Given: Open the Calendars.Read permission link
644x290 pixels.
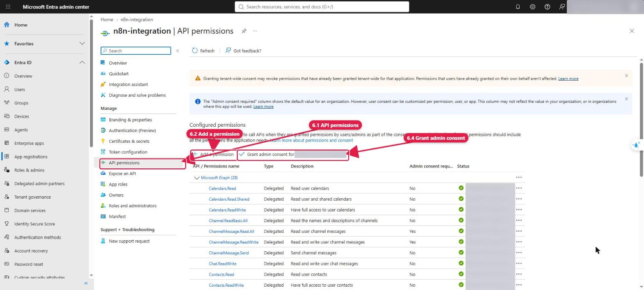Looking at the screenshot, I should coord(222,188).
